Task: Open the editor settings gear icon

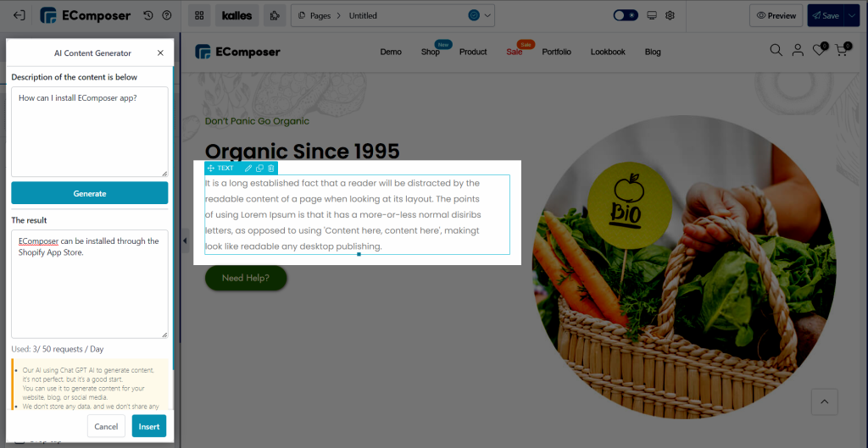Action: 670,15
